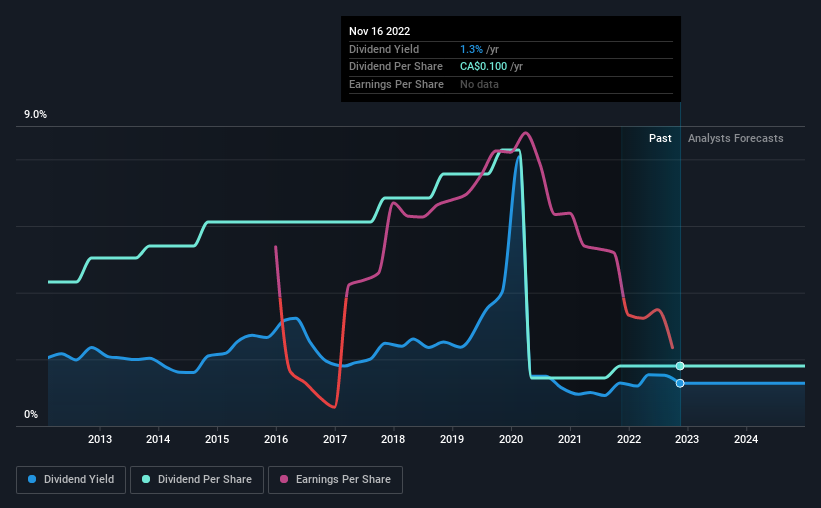Click the 2020 x-axis label

point(511,439)
